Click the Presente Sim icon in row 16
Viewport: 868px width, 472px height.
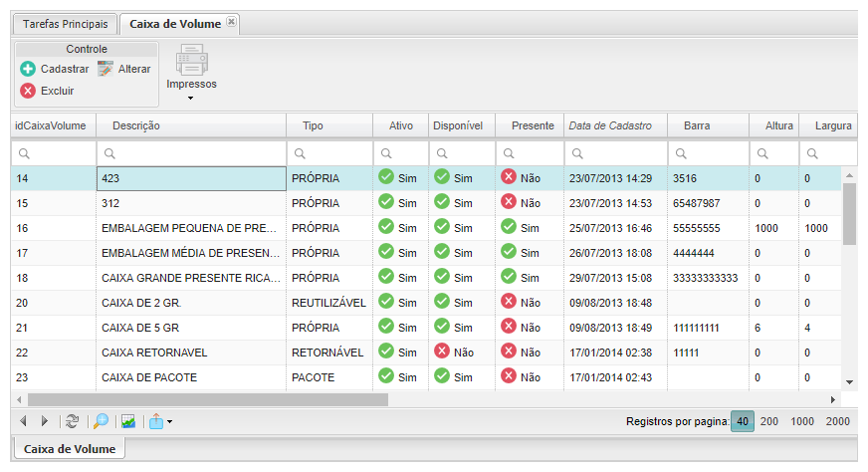(x=509, y=227)
